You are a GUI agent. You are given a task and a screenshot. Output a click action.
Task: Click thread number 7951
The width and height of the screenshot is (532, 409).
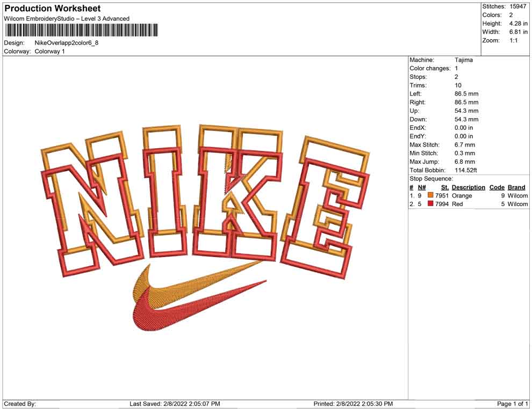442,195
